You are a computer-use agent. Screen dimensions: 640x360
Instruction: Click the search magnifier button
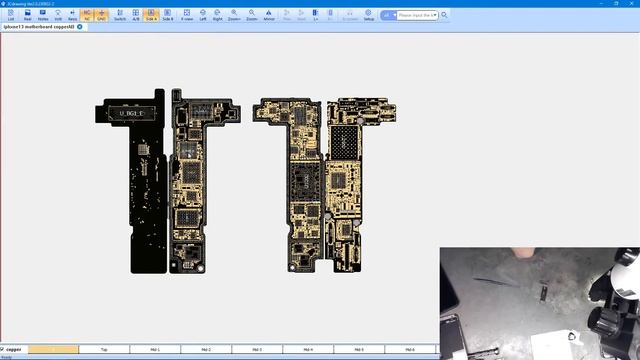(x=444, y=15)
